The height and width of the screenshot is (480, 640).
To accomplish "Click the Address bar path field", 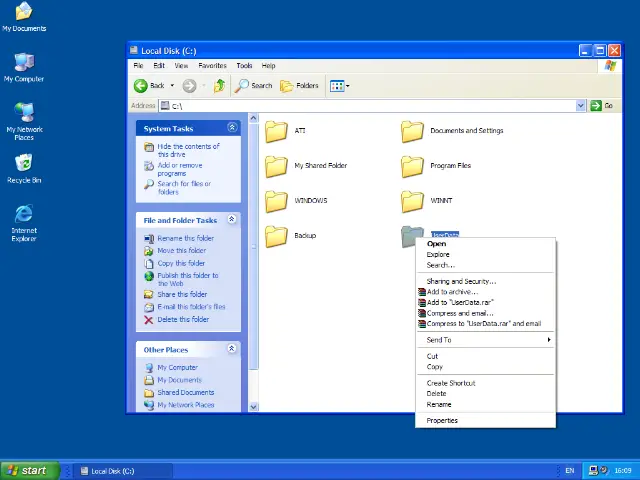I will [x=367, y=106].
